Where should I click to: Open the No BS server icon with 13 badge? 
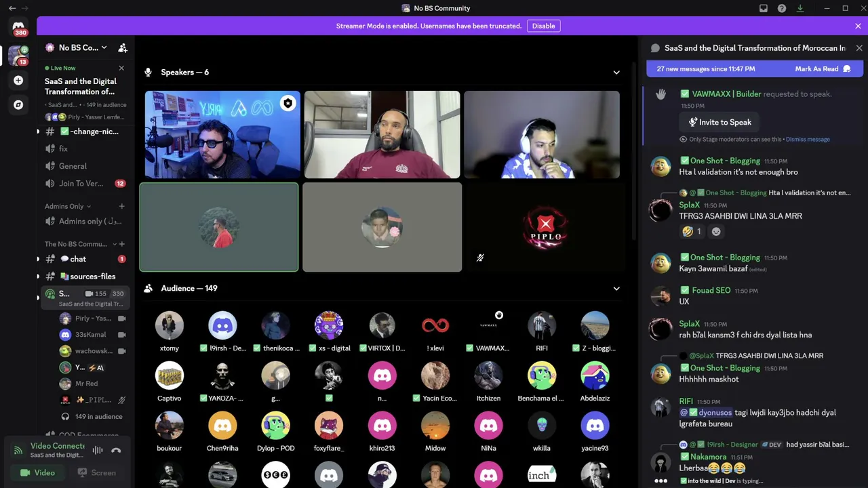[18, 56]
